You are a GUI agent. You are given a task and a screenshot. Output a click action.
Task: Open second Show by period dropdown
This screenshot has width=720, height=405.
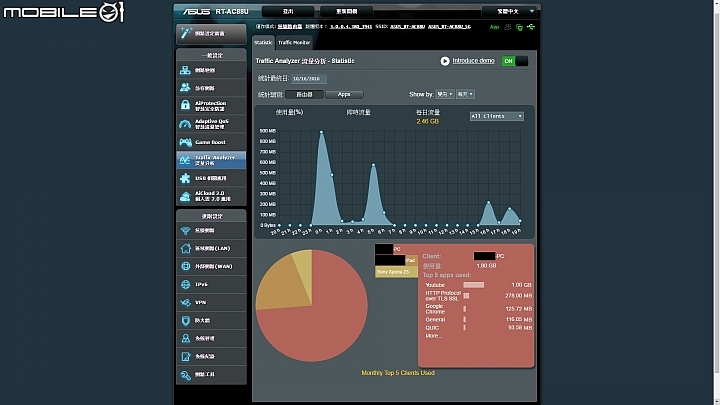click(x=465, y=94)
